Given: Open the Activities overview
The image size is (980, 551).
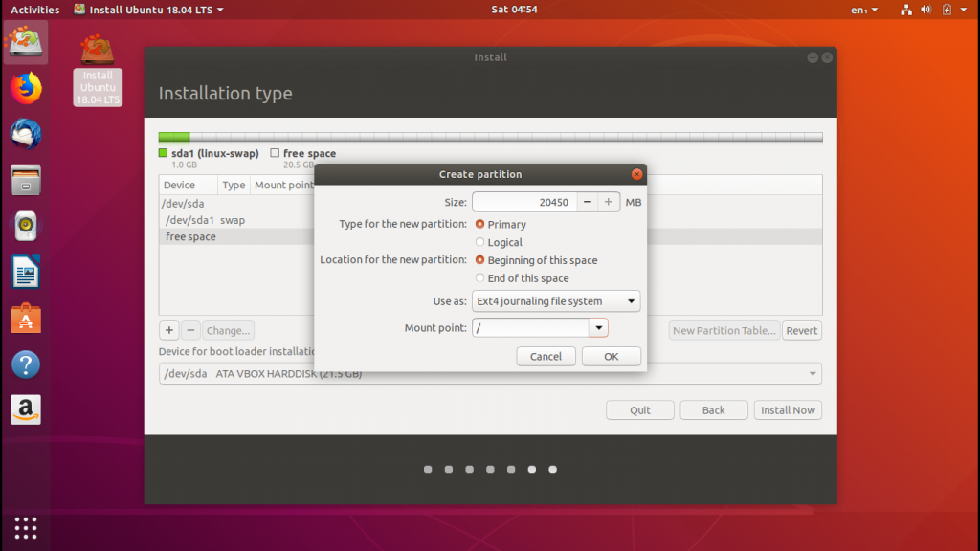Looking at the screenshot, I should click(x=35, y=10).
